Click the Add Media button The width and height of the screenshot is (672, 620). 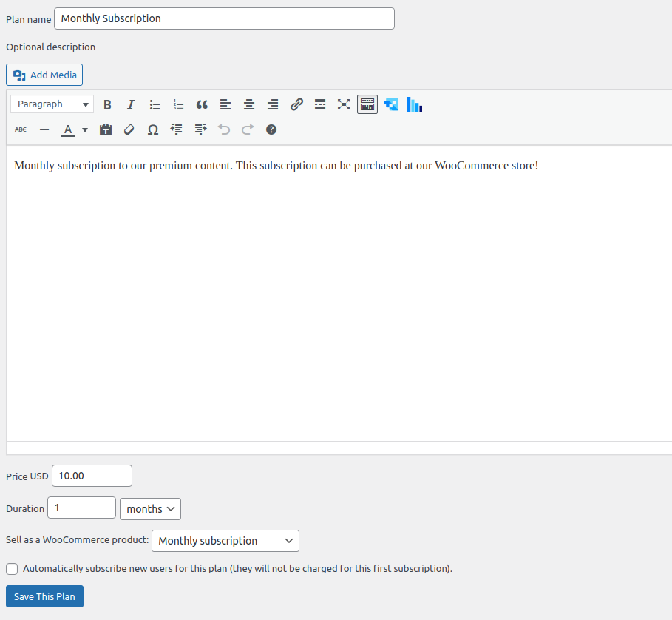click(x=44, y=75)
